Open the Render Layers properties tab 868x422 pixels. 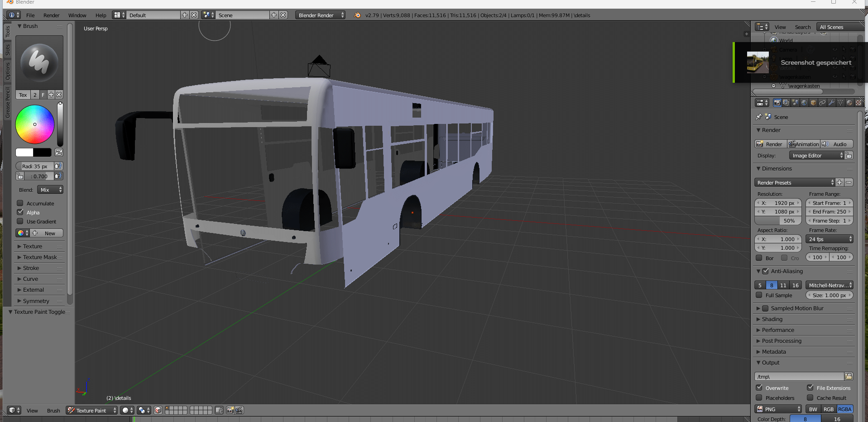(x=786, y=103)
